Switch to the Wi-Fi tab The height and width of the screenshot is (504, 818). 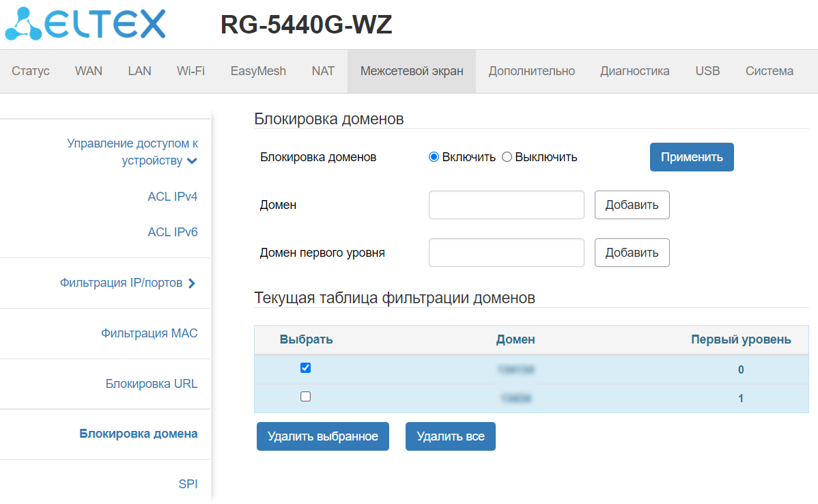(191, 71)
